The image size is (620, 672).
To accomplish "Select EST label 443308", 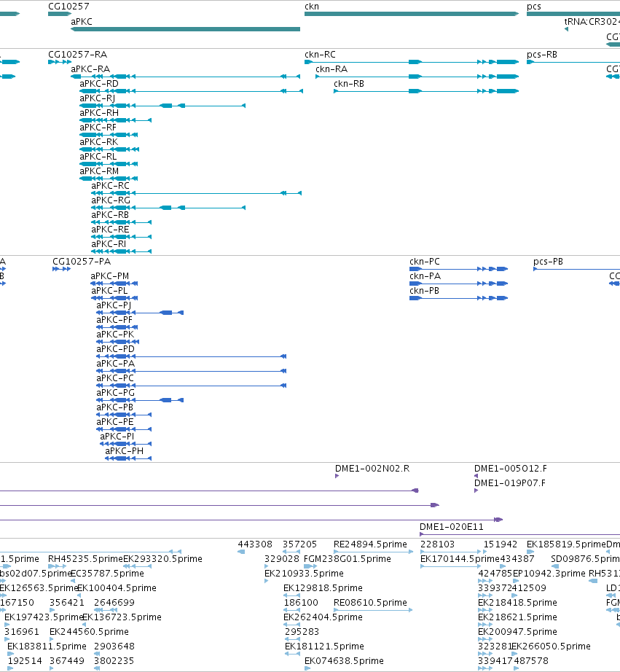I will [255, 544].
